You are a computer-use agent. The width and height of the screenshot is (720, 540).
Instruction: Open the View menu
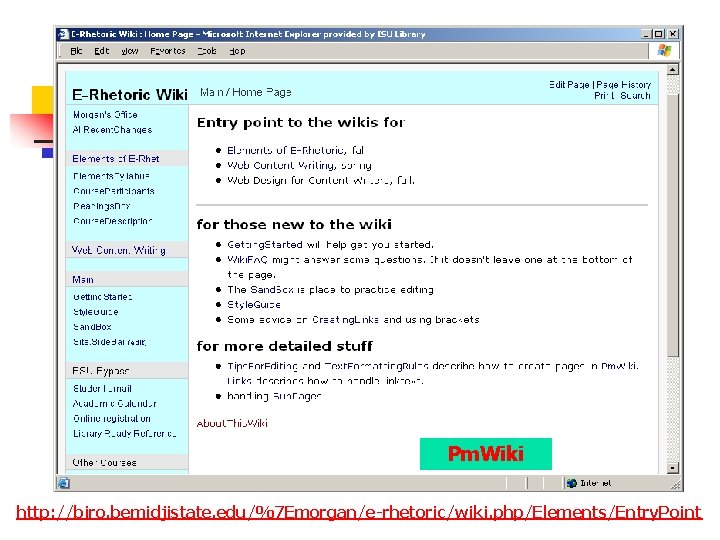130,51
